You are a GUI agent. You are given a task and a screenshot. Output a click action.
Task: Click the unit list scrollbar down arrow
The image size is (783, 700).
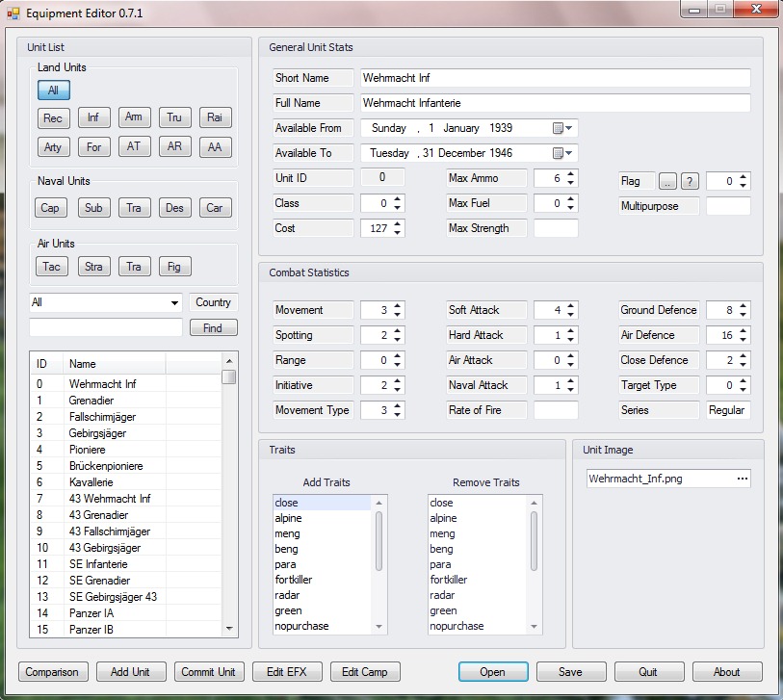[x=229, y=629]
